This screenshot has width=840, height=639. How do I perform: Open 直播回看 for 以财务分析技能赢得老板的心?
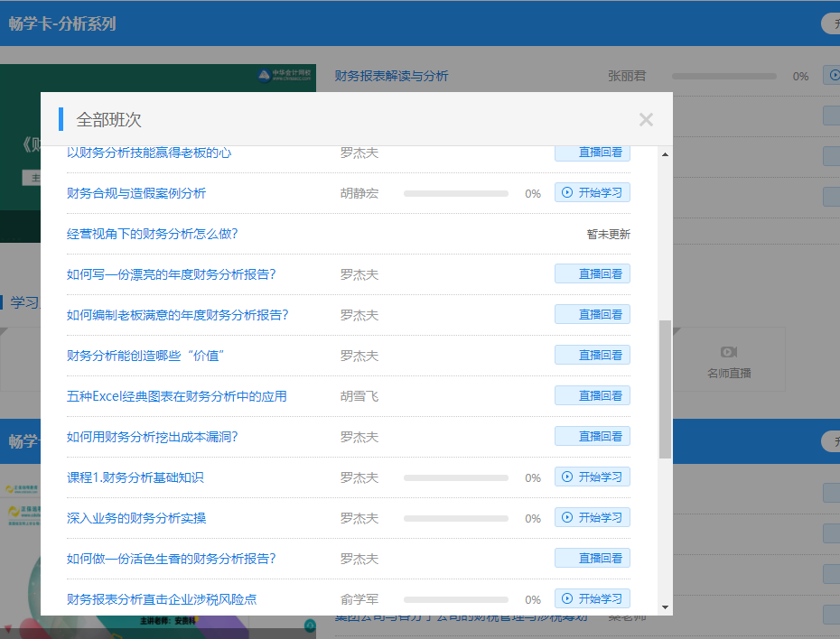pyautogui.click(x=592, y=152)
